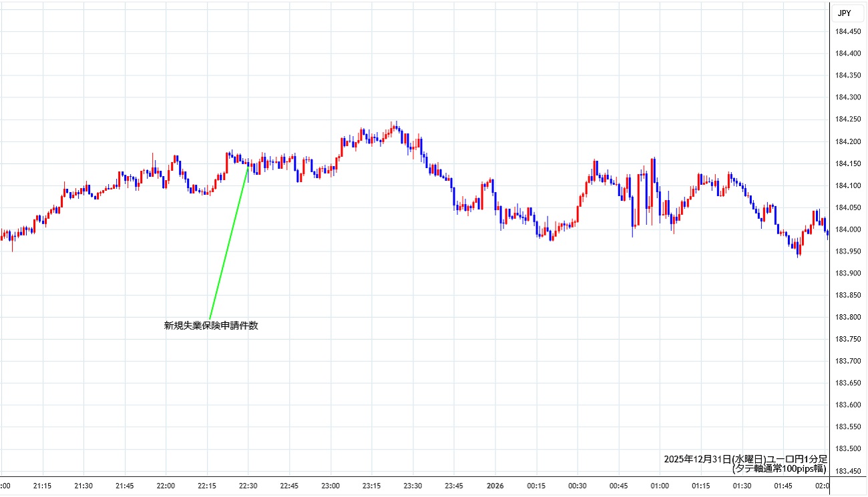This screenshot has width=868, height=497.
Task: Select the 新規失業保険申請件数 annotation label
Action: [211, 326]
